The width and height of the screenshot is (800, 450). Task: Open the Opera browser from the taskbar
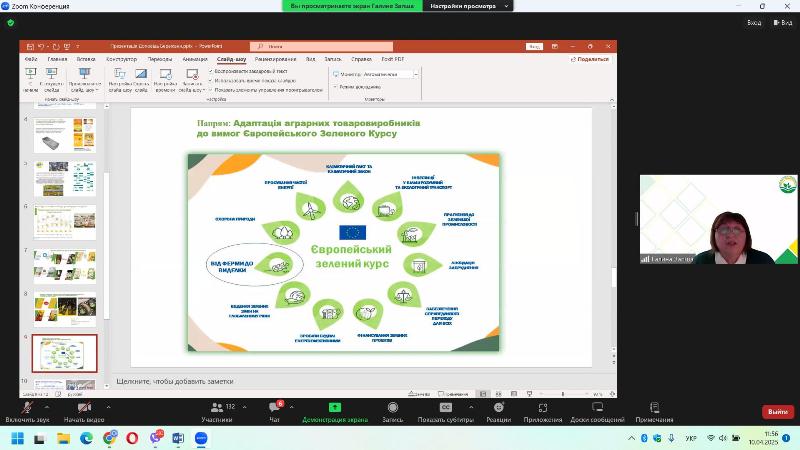(x=132, y=438)
